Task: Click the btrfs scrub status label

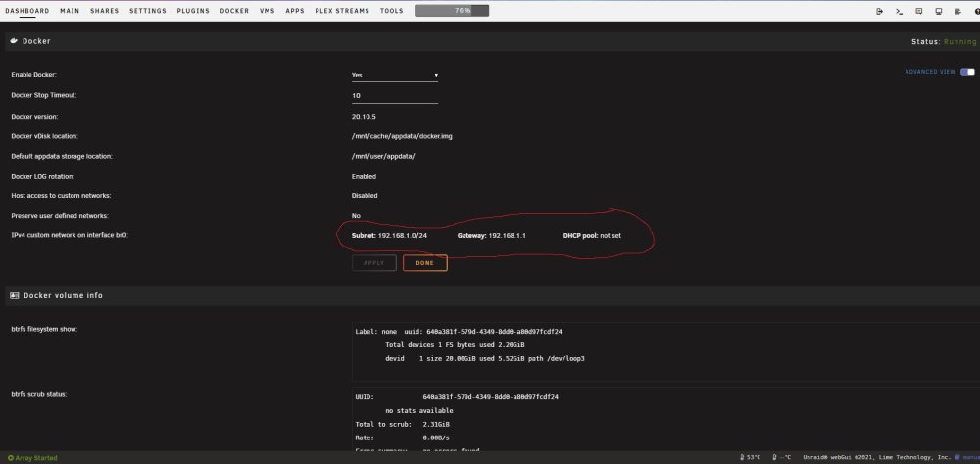Action: click(39, 394)
